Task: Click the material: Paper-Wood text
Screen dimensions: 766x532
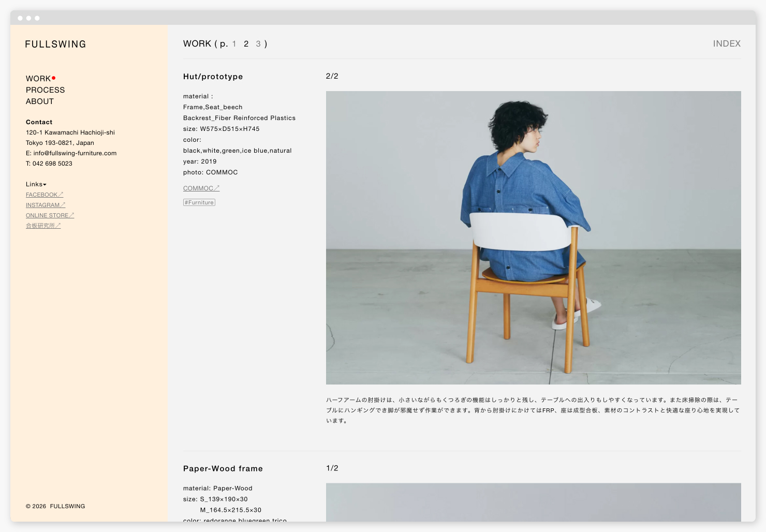Action: coord(218,489)
